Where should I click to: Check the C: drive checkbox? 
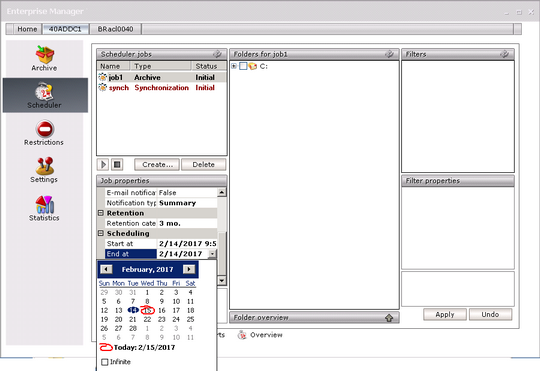(x=243, y=66)
